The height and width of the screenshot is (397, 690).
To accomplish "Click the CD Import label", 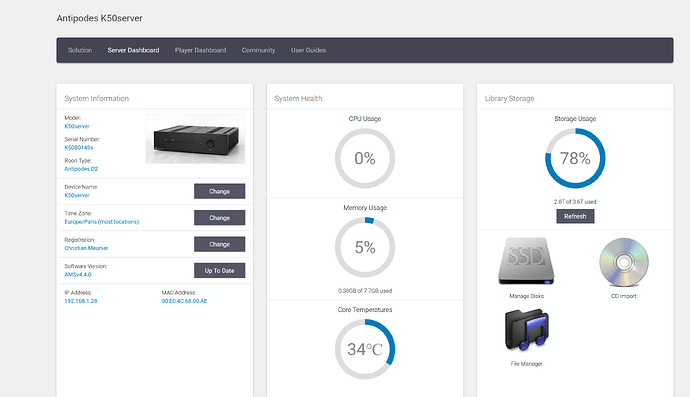I will pyautogui.click(x=624, y=296).
